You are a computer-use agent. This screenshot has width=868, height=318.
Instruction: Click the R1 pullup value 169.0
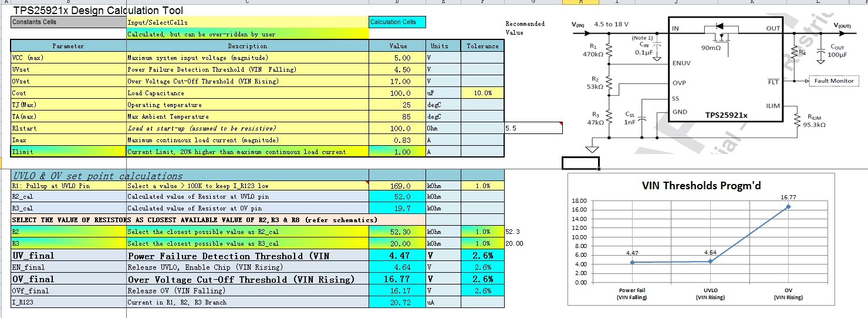397,186
